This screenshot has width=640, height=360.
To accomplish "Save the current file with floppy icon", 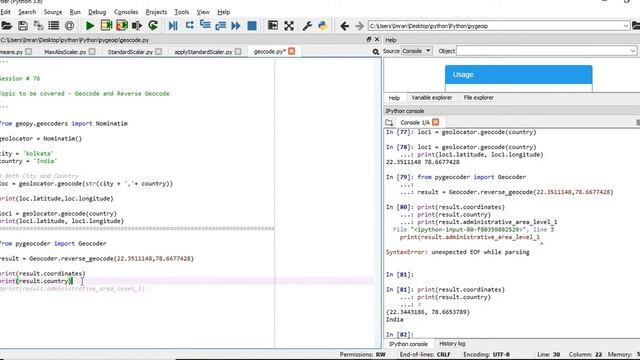I will pos(23,26).
